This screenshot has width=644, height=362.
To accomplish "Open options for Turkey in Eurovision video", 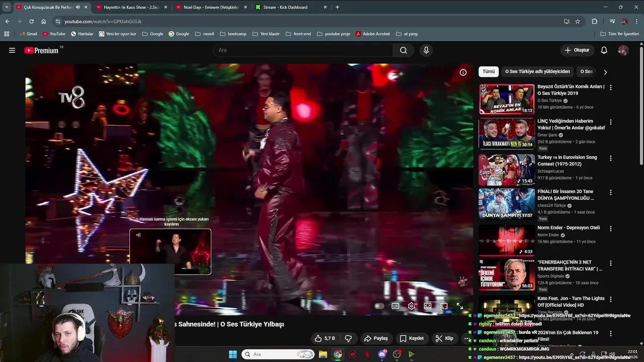I will point(611,158).
